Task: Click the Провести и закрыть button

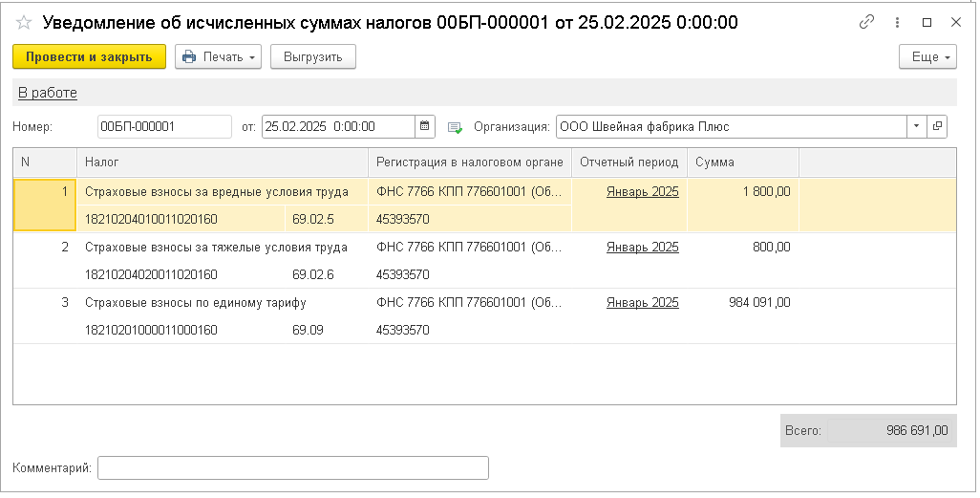Action: (x=89, y=57)
